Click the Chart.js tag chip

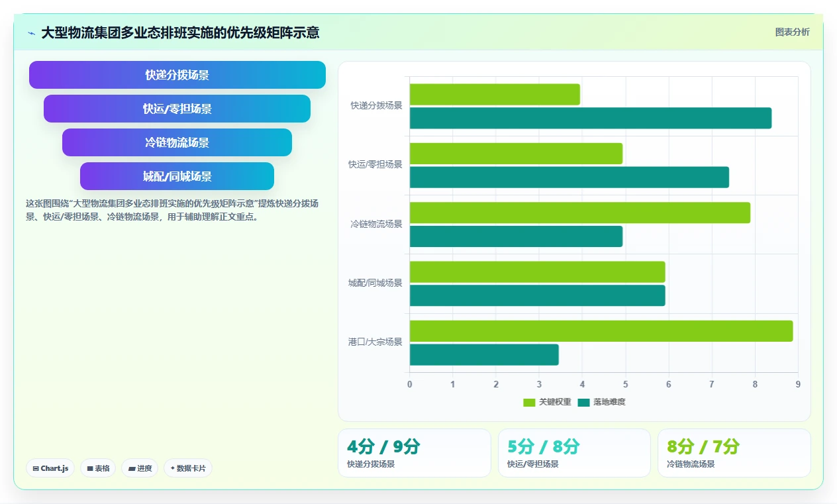pyautogui.click(x=50, y=468)
